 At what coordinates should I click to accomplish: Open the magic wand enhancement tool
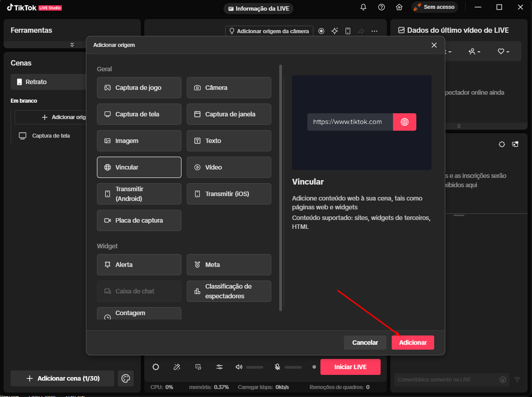click(177, 367)
